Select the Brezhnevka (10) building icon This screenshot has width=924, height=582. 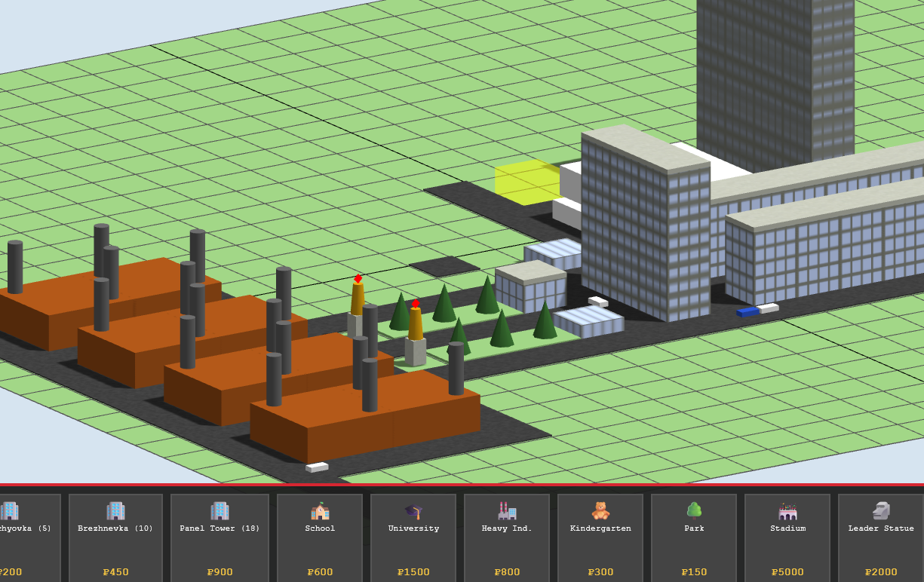click(x=115, y=511)
